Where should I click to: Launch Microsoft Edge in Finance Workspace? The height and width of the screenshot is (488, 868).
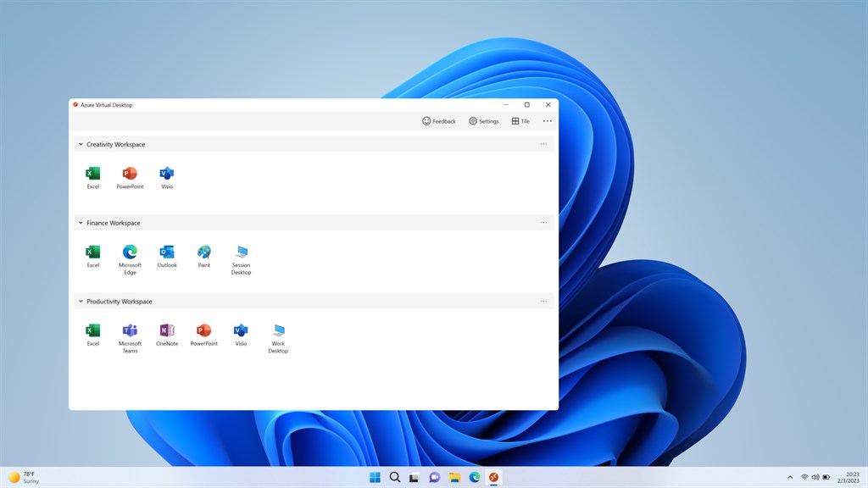click(x=130, y=259)
